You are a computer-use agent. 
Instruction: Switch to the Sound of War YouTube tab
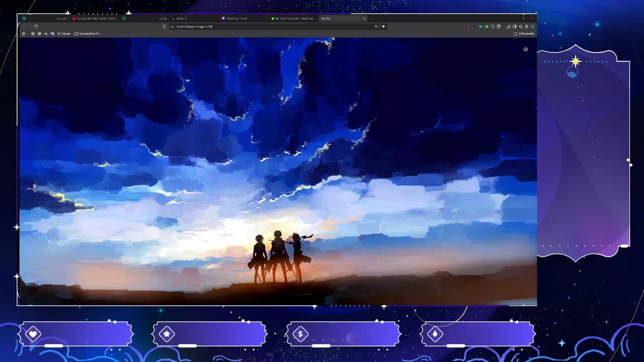[94, 19]
